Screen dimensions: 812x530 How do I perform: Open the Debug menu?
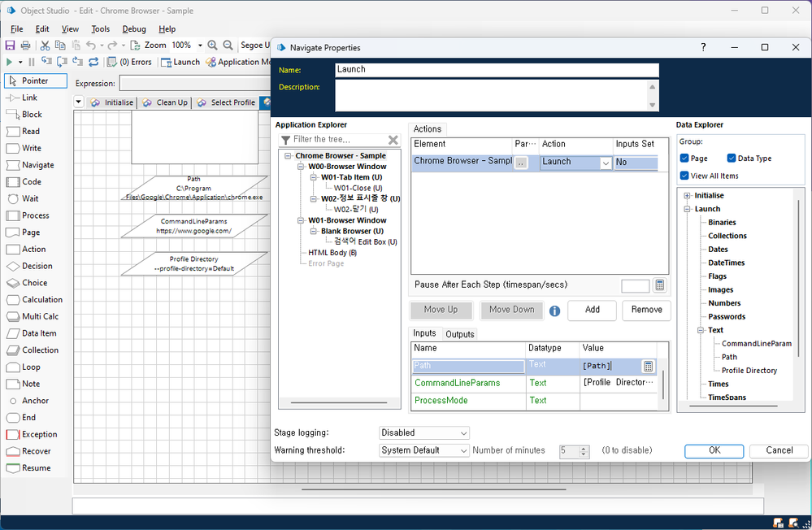[134, 29]
